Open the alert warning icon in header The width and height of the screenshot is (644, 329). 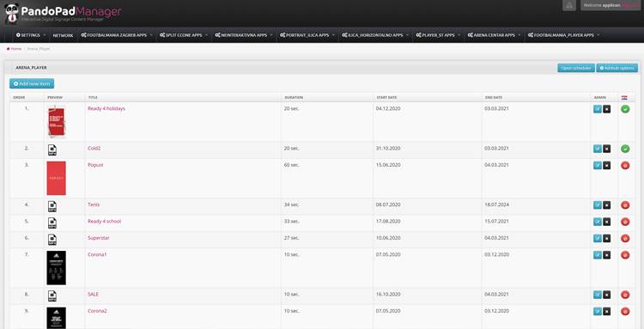(568, 5)
